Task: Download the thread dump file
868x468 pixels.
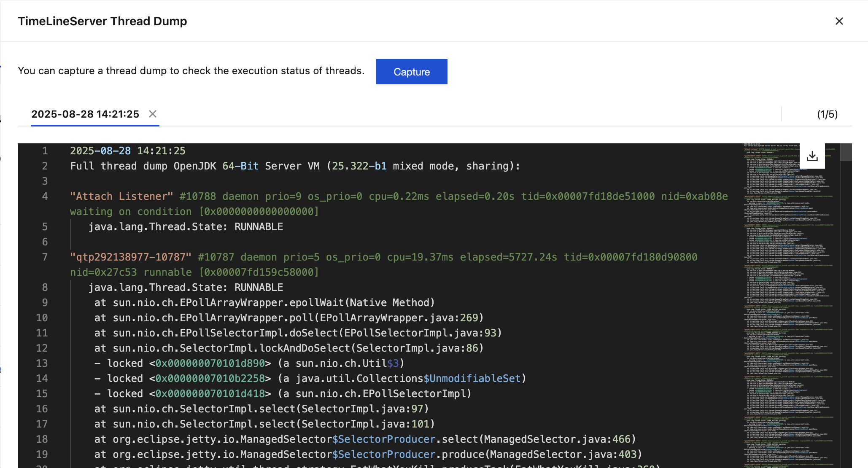Action: tap(812, 156)
